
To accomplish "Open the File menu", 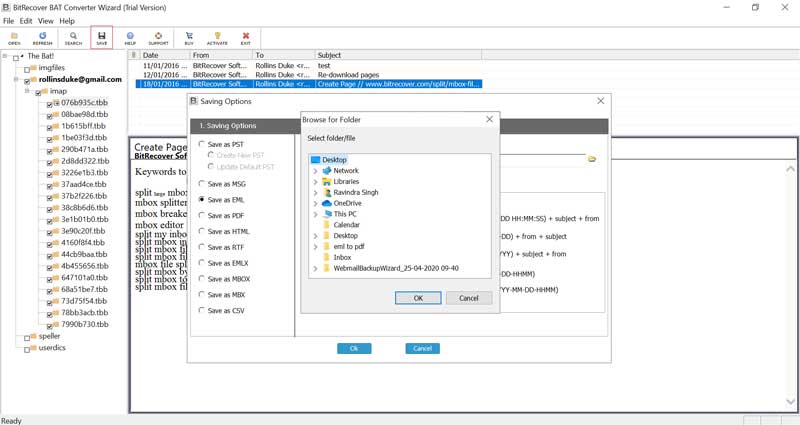I will pyautogui.click(x=8, y=21).
